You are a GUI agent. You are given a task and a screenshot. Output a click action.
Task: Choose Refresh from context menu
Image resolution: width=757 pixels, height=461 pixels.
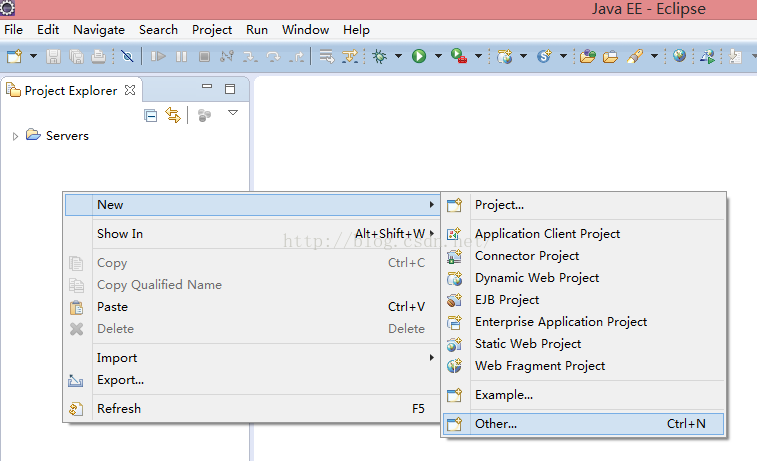[x=252, y=409]
